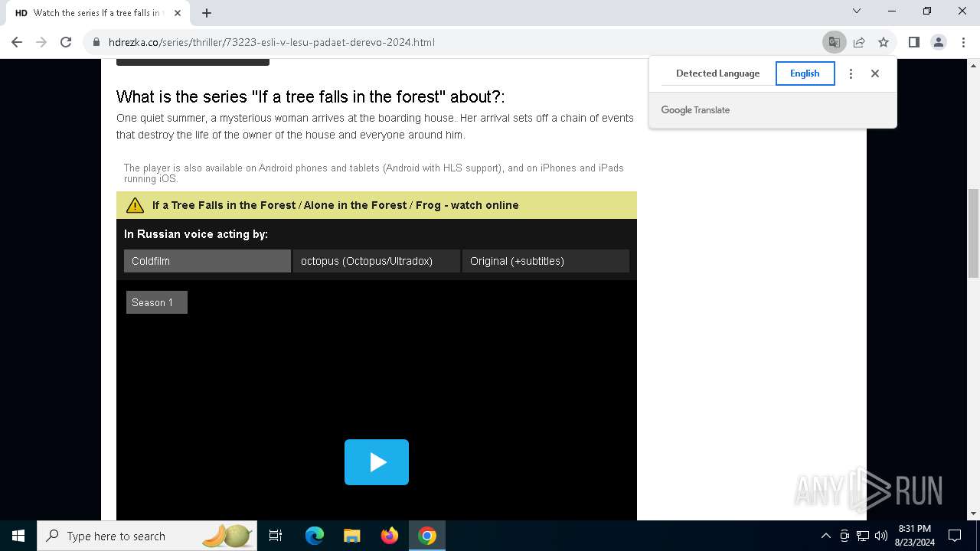Click the scrollbar down arrow
Screen dimensions: 980x551
[x=973, y=514]
